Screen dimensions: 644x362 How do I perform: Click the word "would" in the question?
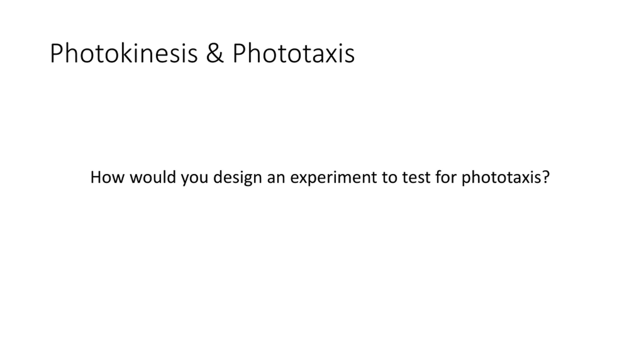(x=153, y=177)
